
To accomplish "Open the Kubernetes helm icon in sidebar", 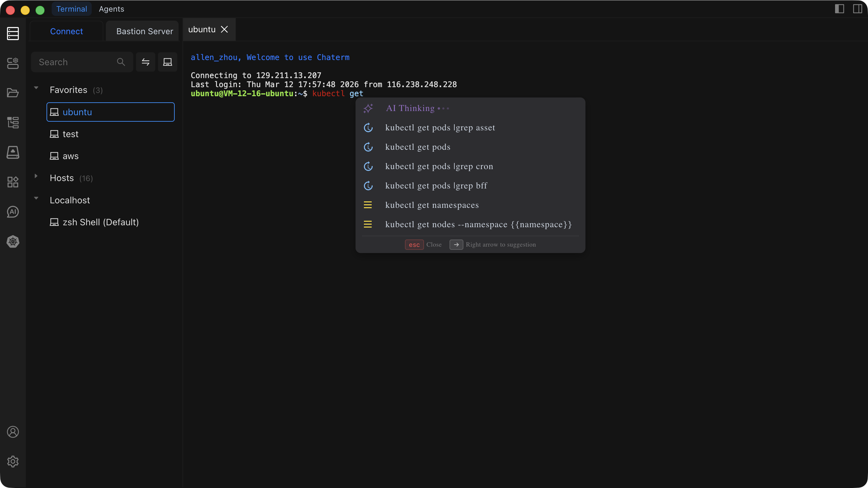I will tap(13, 241).
